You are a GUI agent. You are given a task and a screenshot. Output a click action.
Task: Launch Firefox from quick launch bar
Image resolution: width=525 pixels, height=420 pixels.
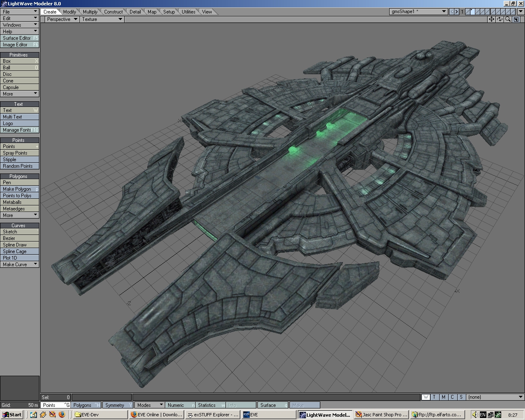tap(62, 415)
